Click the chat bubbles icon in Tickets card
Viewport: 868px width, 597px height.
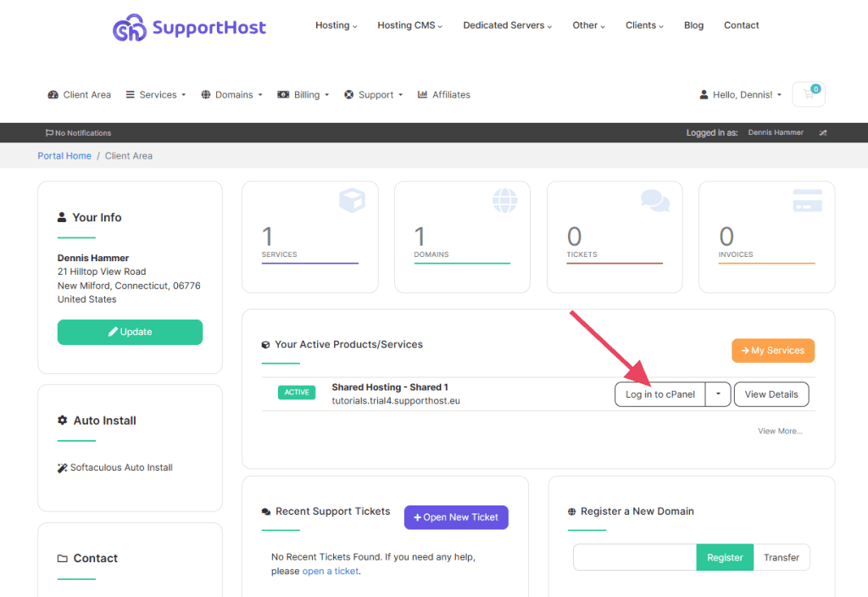(655, 200)
